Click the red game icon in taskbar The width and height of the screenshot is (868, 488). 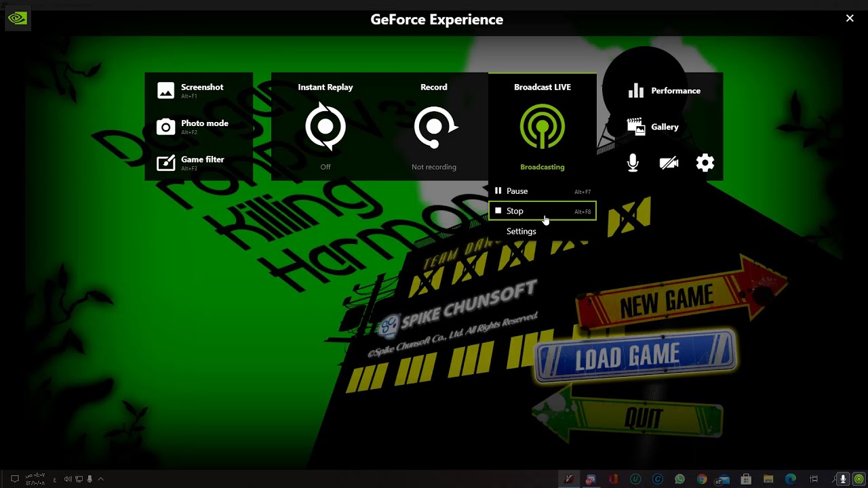(569, 479)
